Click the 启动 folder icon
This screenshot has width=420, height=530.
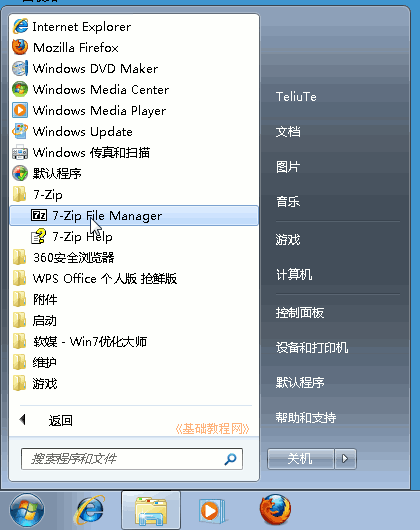pos(19,320)
